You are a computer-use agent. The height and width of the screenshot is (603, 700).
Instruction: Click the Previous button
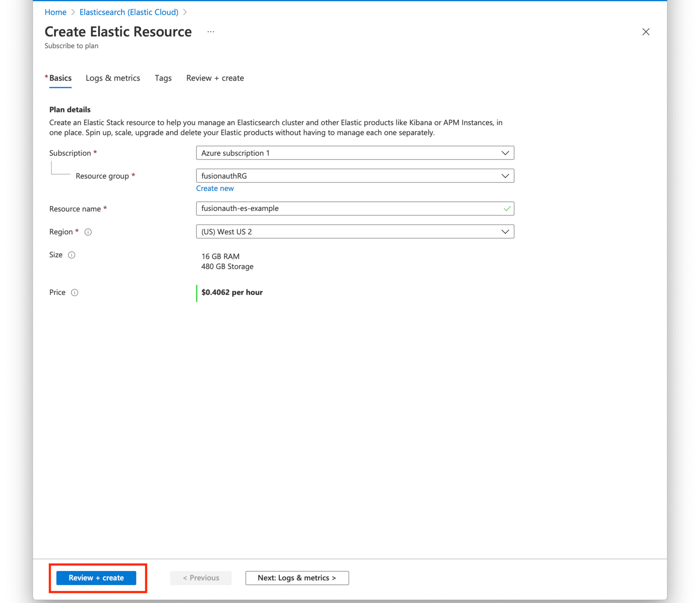click(201, 578)
